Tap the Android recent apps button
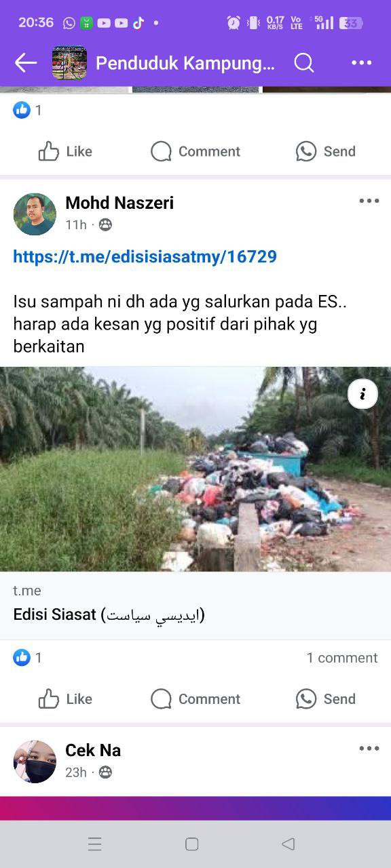The image size is (391, 868). 95,844
